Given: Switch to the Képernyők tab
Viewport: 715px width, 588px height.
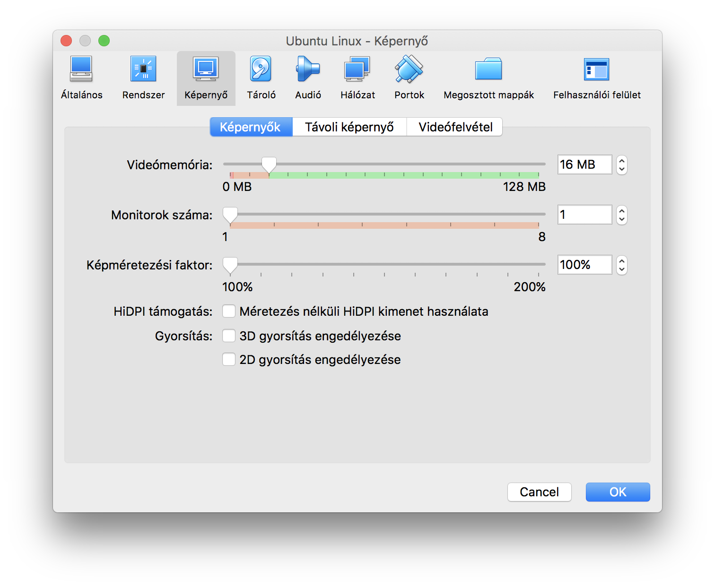Looking at the screenshot, I should (x=251, y=127).
